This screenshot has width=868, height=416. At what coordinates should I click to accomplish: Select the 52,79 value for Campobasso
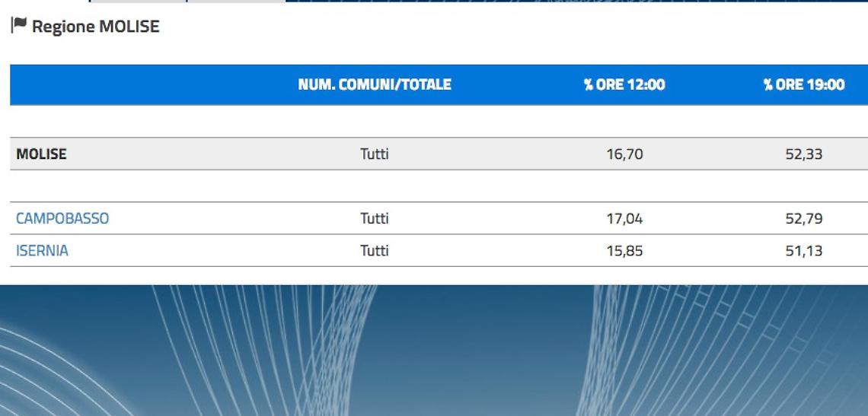pyautogui.click(x=804, y=218)
